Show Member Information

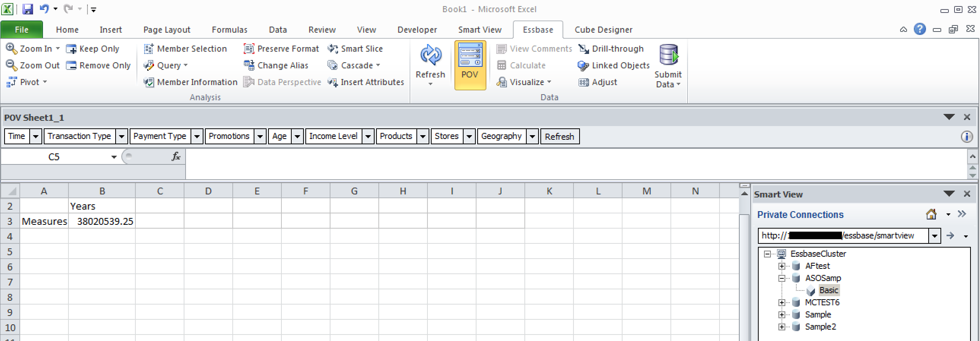[x=190, y=82]
